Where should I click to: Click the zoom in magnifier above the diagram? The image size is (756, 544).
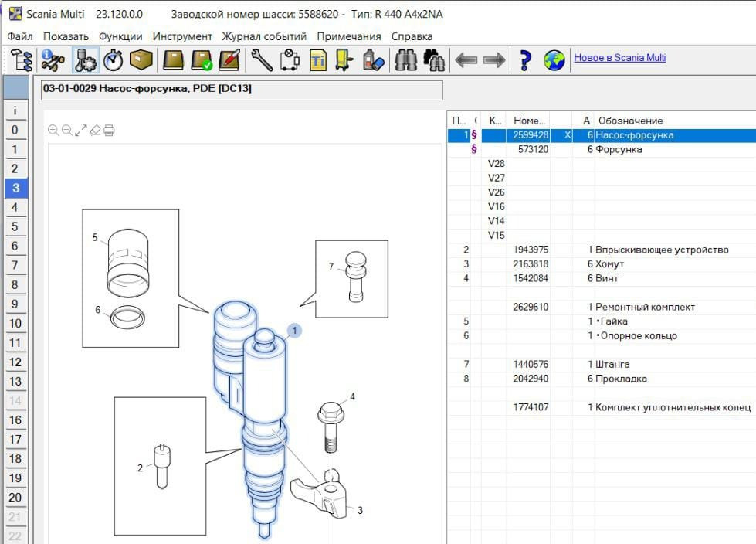[x=53, y=131]
